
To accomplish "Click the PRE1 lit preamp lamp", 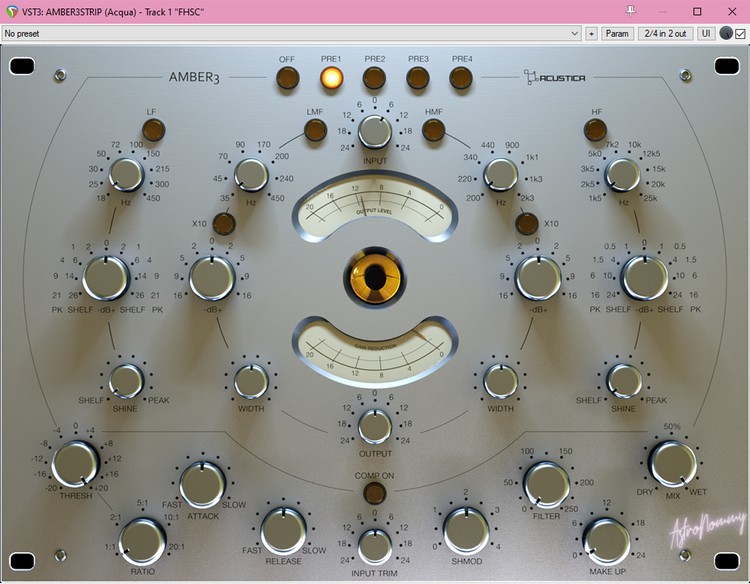I will (331, 78).
